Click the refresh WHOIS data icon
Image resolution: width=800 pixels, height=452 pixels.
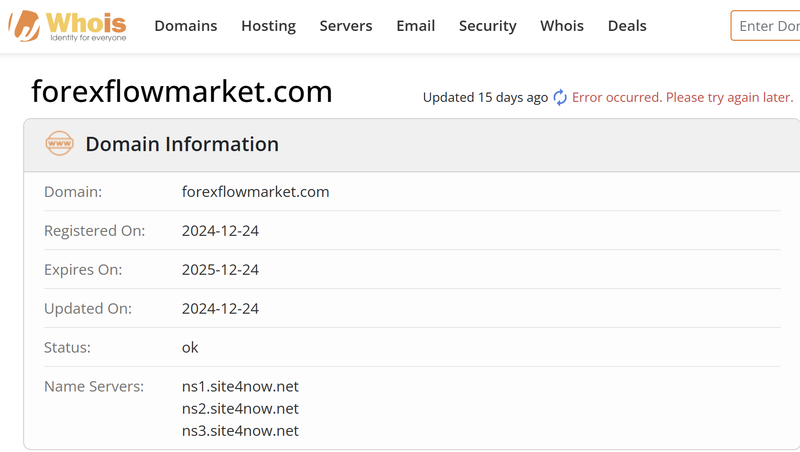tap(560, 97)
